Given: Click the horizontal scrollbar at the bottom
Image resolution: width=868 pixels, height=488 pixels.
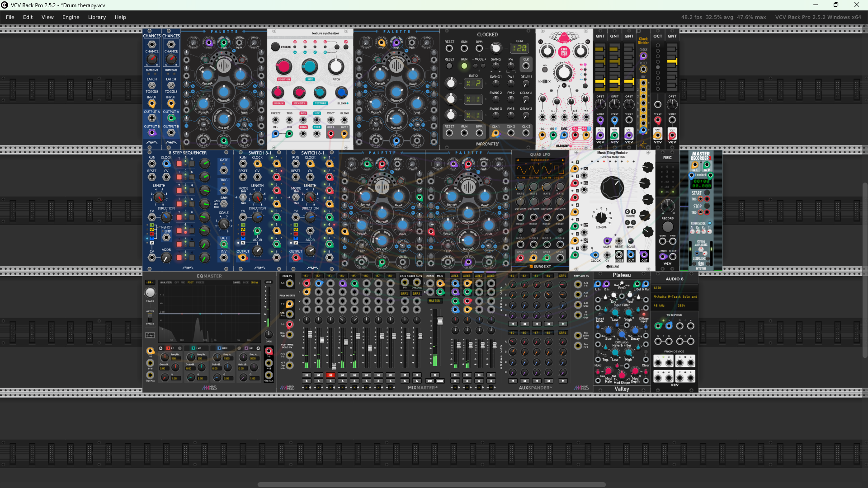Looking at the screenshot, I should point(431,485).
